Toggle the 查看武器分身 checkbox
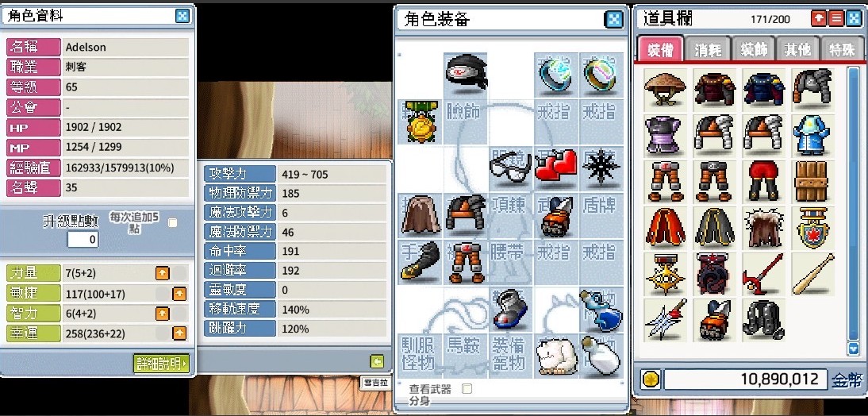This screenshot has width=868, height=416. point(467,389)
